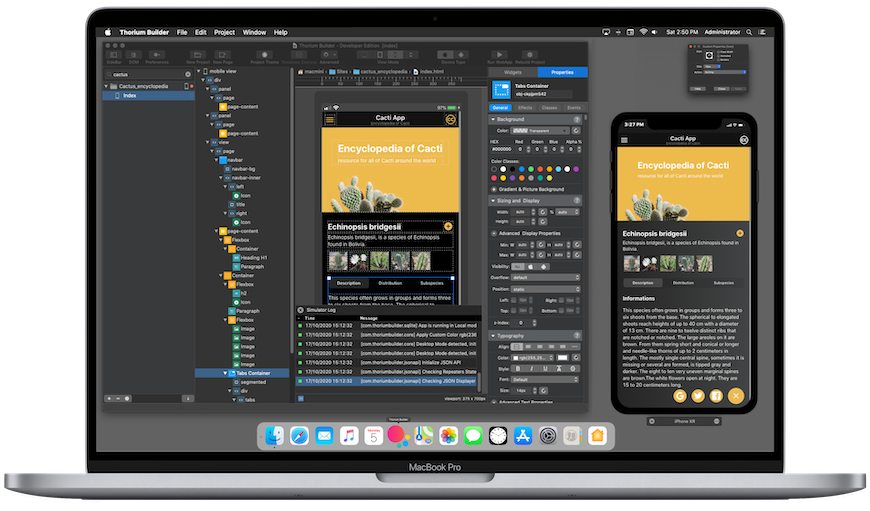The width and height of the screenshot is (870, 511).
Task: Select the Subspecies tab in iPhone simulator
Action: pyautogui.click(x=724, y=283)
